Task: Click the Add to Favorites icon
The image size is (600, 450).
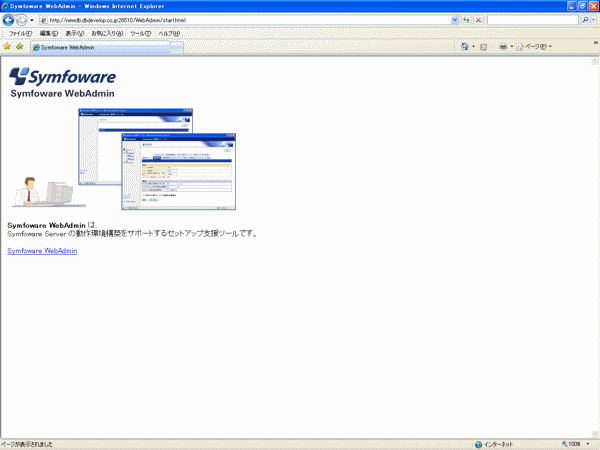Action: tap(19, 46)
